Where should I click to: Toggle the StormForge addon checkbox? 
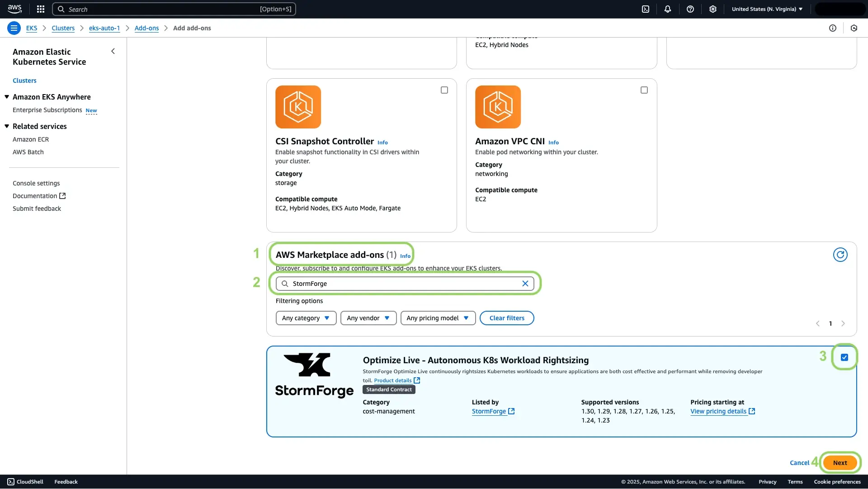click(x=845, y=357)
